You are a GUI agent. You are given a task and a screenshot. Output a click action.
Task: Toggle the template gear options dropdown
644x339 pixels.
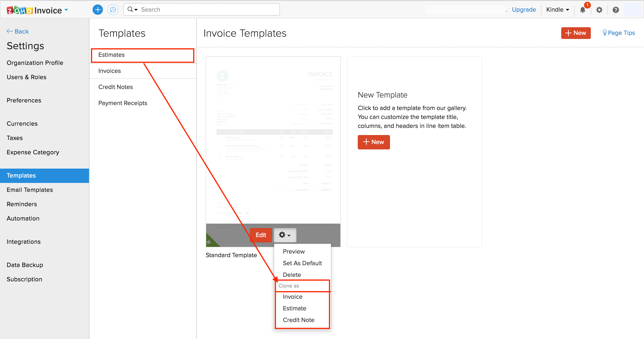(285, 235)
